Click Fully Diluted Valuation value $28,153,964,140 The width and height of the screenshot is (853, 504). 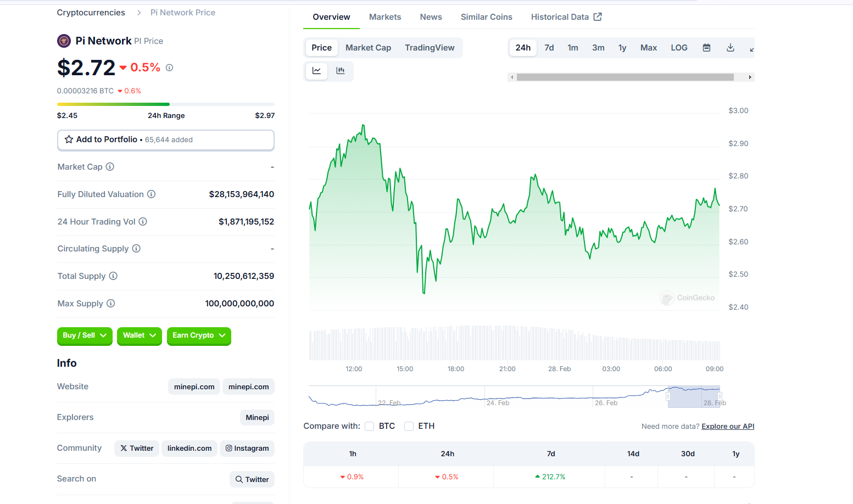coord(242,194)
